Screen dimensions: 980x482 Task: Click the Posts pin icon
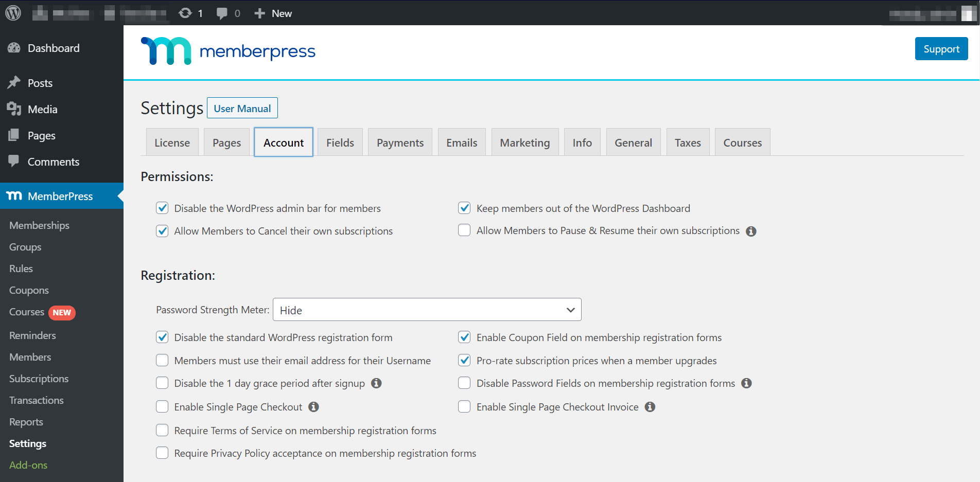pos(14,83)
